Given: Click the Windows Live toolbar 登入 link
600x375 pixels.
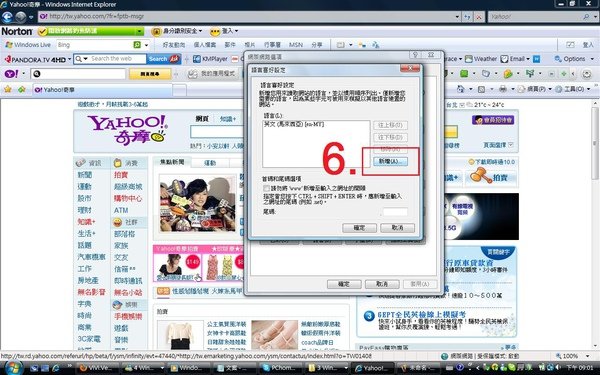Looking at the screenshot, I should [x=588, y=45].
